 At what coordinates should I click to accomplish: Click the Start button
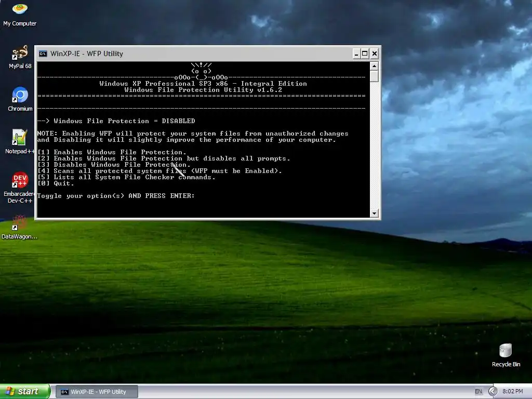(x=25, y=391)
